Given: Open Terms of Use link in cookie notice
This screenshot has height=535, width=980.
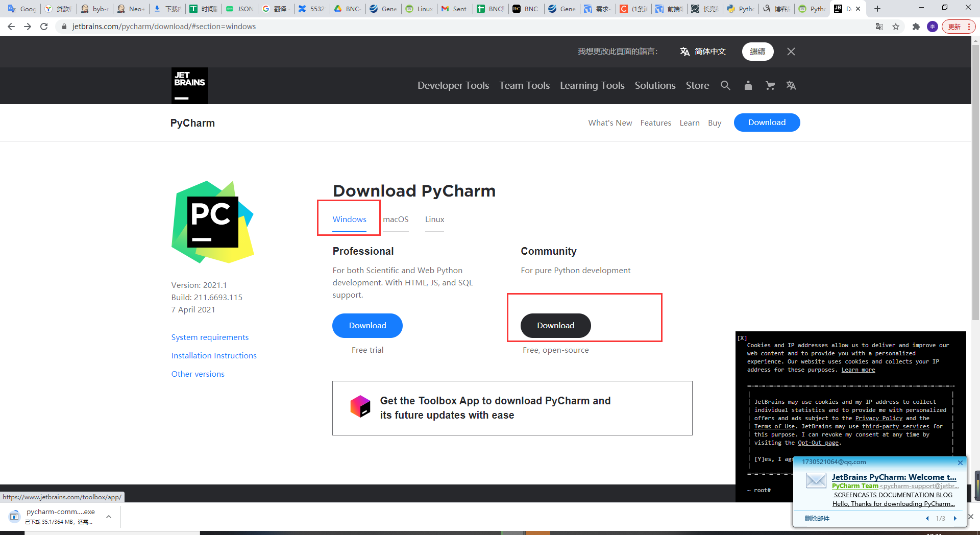Looking at the screenshot, I should pos(774,427).
